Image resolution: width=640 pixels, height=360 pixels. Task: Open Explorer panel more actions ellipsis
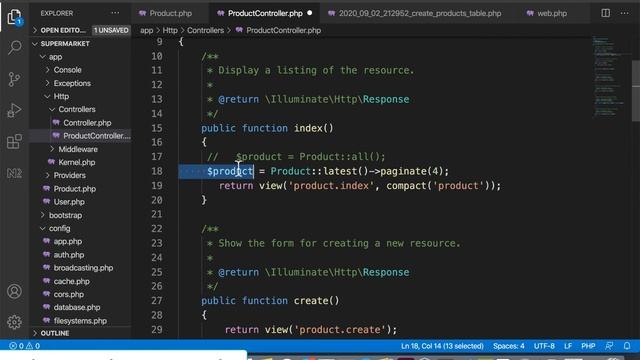click(115, 13)
